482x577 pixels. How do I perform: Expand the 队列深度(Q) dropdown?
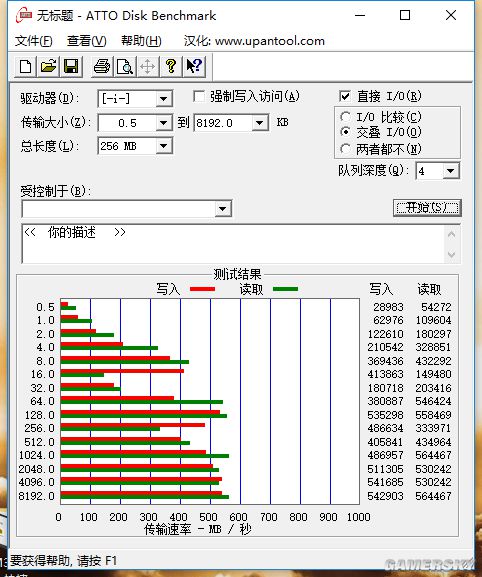tap(451, 171)
